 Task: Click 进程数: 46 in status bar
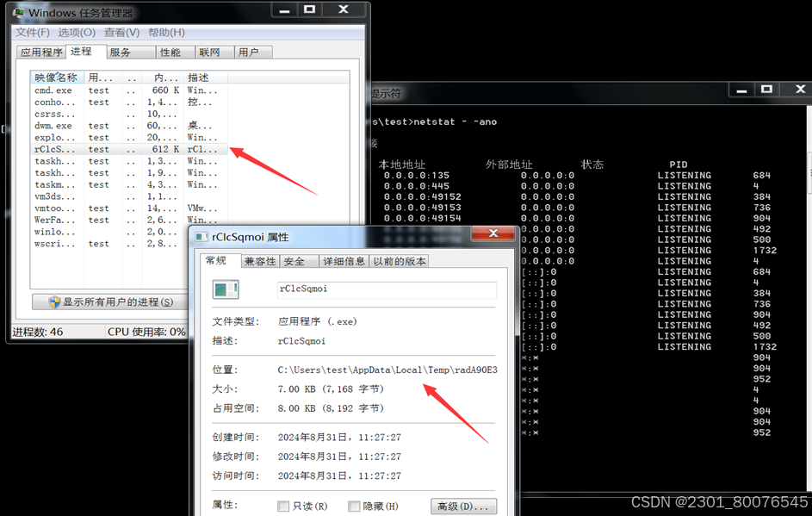pyautogui.click(x=38, y=333)
